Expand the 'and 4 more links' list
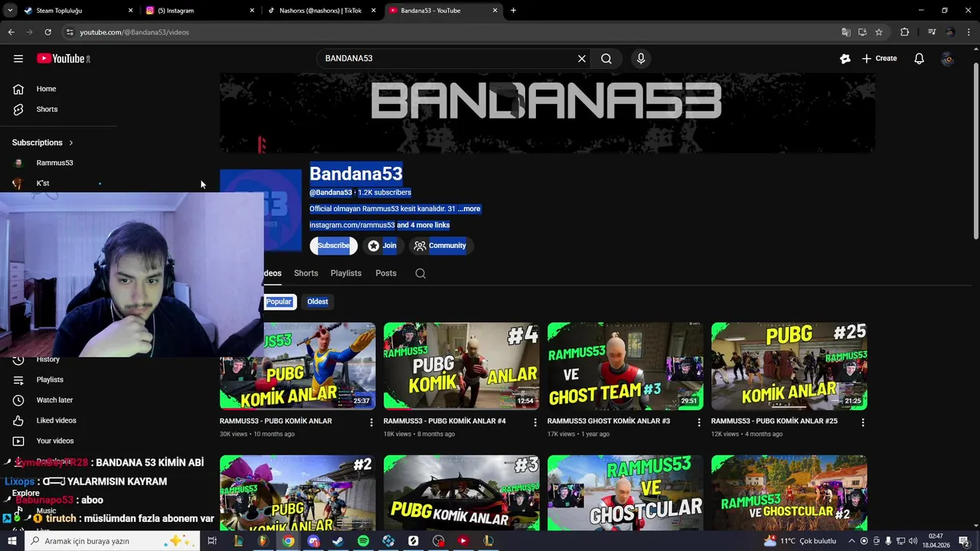 [423, 225]
